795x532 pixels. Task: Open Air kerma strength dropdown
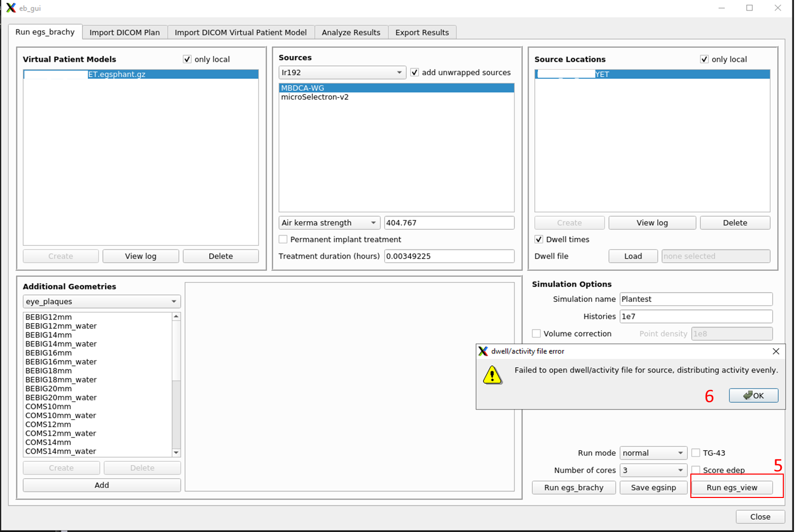[x=329, y=223]
